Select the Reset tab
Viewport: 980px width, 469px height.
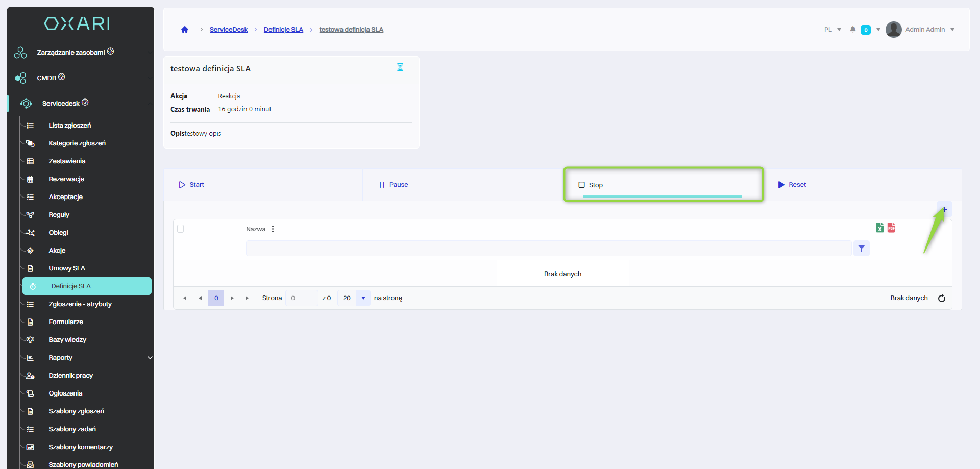click(792, 185)
